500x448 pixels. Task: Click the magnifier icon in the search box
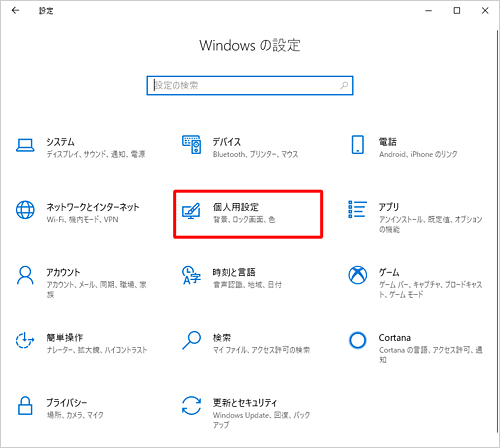(x=344, y=86)
